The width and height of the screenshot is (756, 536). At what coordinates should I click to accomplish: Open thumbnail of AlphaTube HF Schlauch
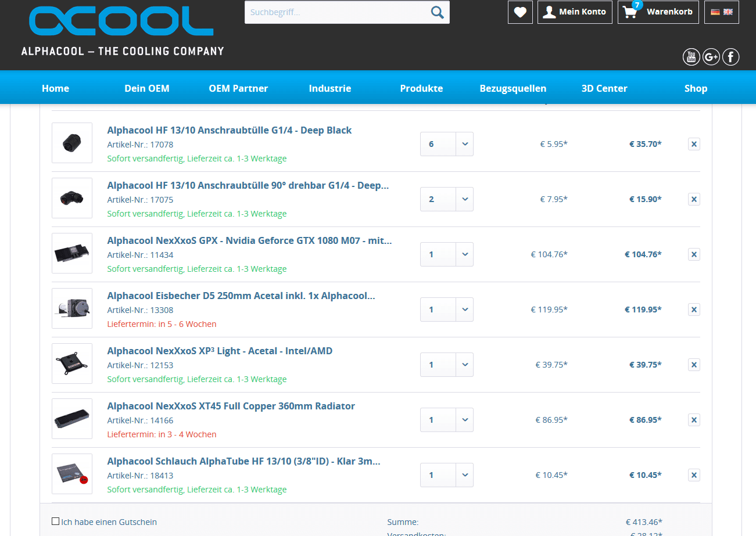pyautogui.click(x=72, y=474)
